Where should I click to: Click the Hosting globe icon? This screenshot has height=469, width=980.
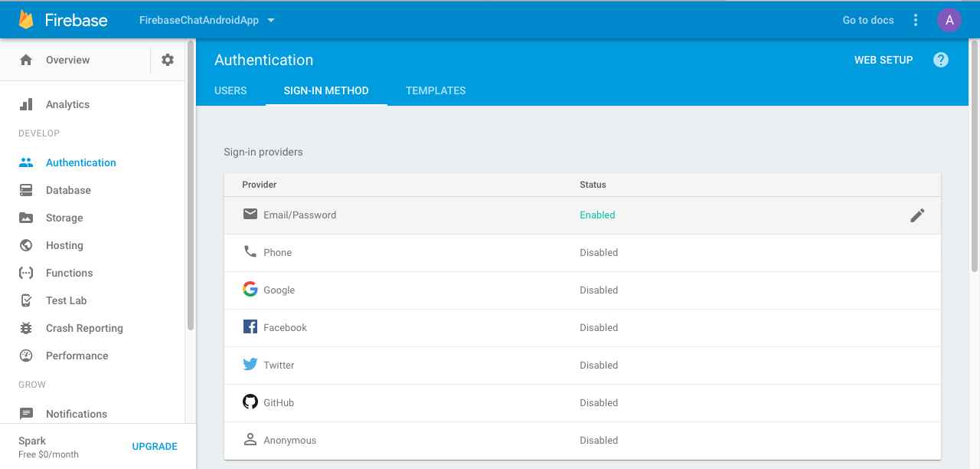[26, 245]
